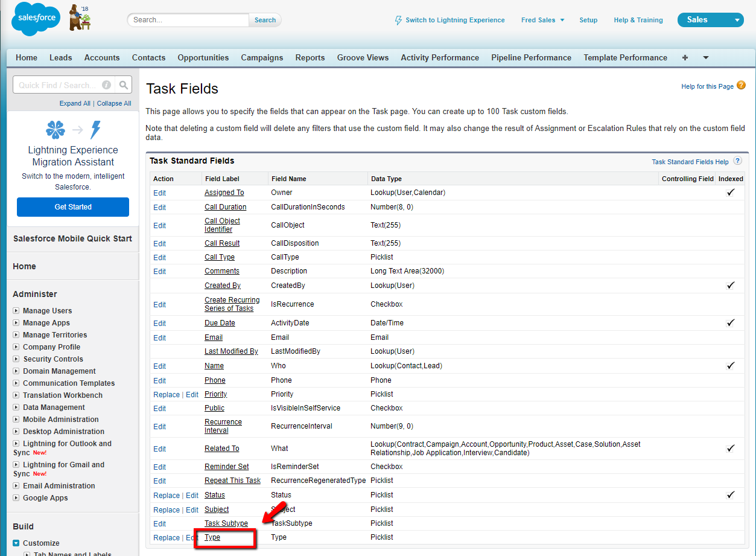Click the Expand All link
Screen dimensions: 756x556
[x=75, y=103]
